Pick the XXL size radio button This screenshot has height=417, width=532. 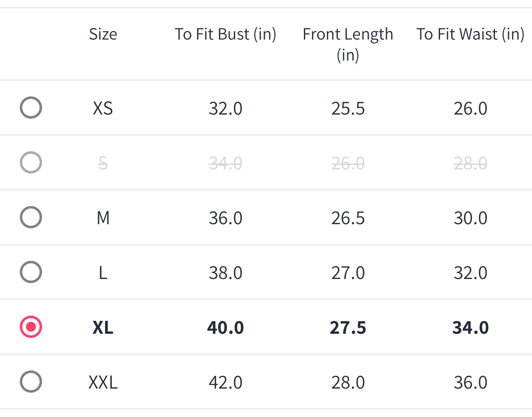coord(31,382)
